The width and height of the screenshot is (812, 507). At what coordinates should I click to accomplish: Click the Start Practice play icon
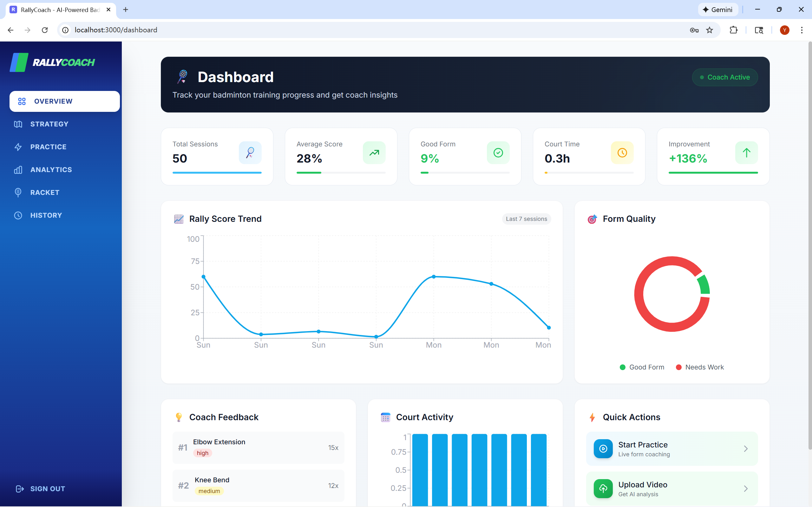[603, 449]
